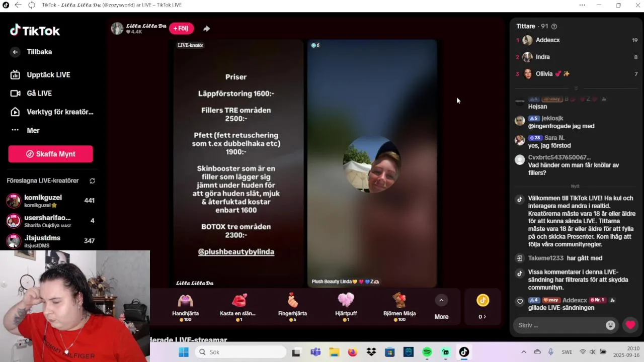Open Dropbox from taskbar
This screenshot has height=362, width=644.
[371, 352]
